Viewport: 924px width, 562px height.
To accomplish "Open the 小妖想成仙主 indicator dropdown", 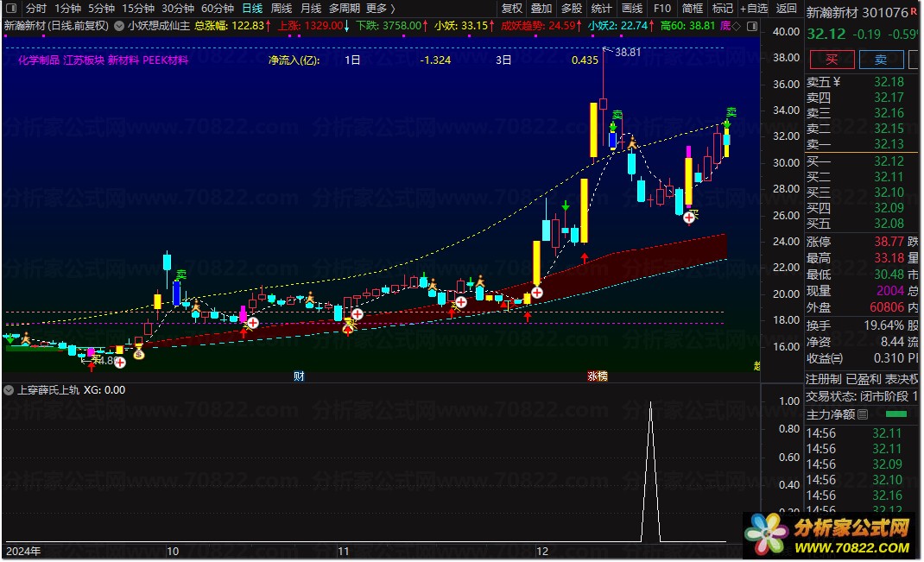I will [119, 26].
